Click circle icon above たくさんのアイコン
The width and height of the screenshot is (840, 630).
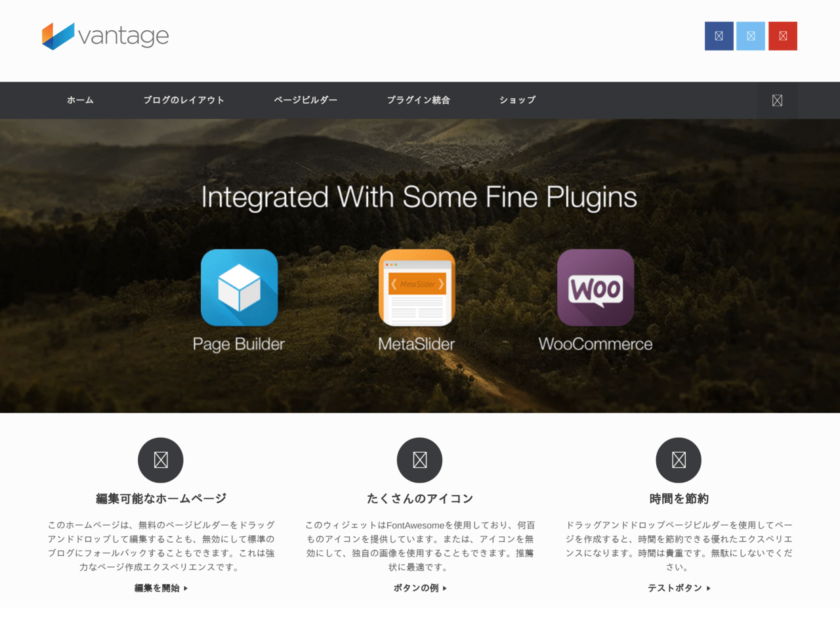(x=420, y=460)
